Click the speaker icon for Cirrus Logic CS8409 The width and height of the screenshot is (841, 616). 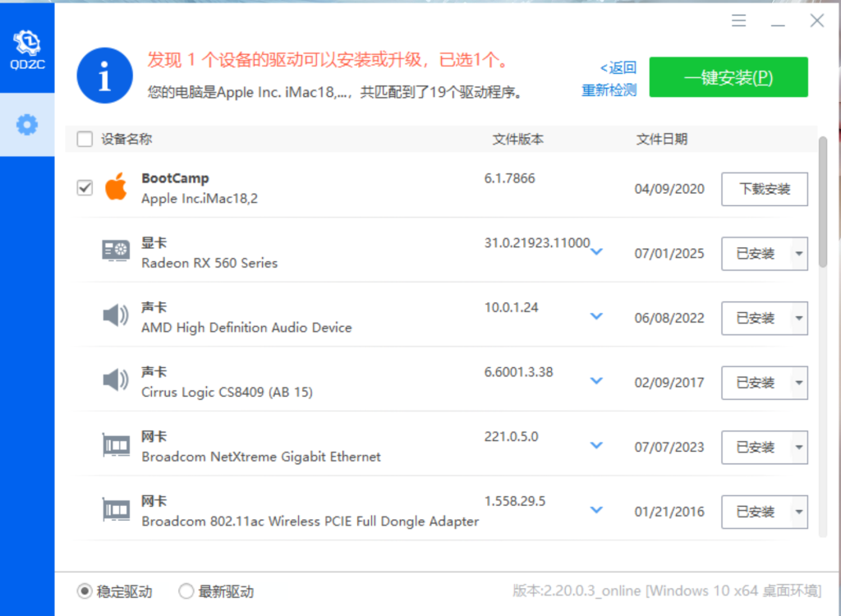115,379
